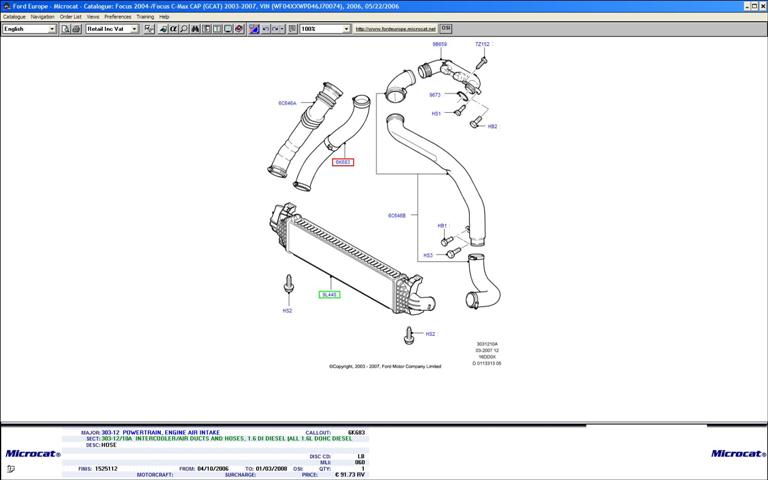Open the Catalogue menu
The width and height of the screenshot is (768, 480).
[x=14, y=17]
